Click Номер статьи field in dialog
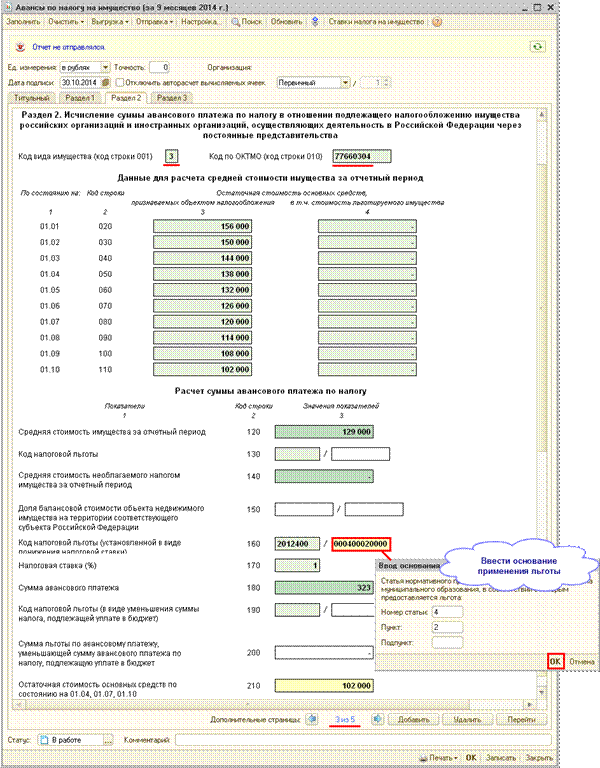 pyautogui.click(x=447, y=612)
